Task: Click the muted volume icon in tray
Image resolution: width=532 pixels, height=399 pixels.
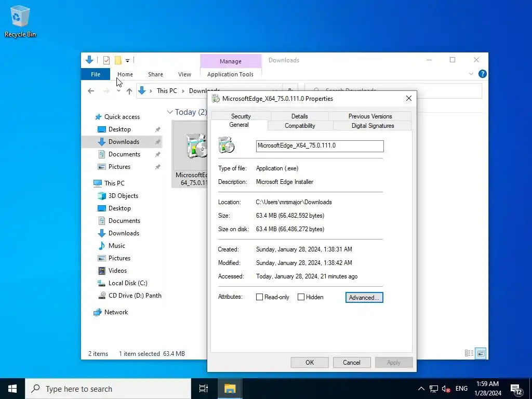Action: [x=446, y=389]
